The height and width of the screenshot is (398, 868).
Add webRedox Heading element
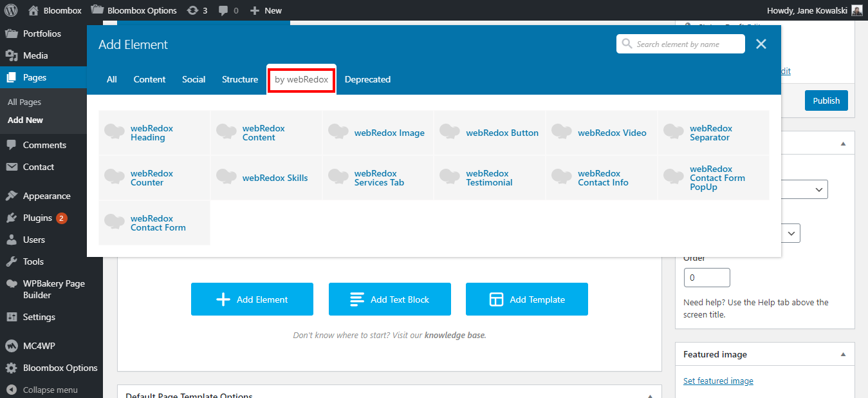click(x=154, y=133)
